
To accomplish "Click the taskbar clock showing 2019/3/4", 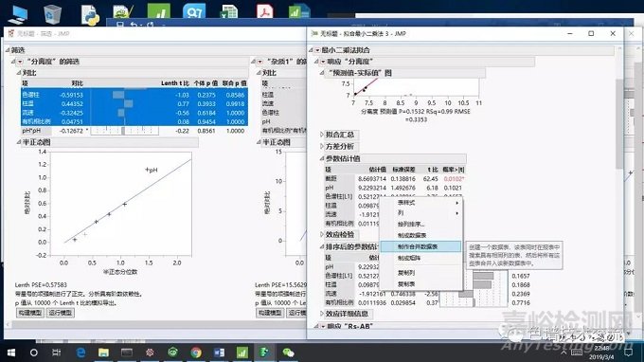I will (x=602, y=353).
